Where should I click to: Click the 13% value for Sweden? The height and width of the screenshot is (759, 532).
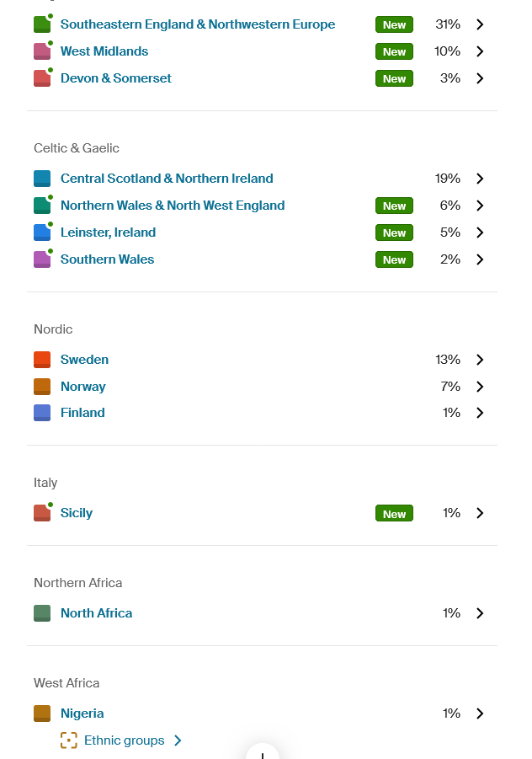pos(447,360)
